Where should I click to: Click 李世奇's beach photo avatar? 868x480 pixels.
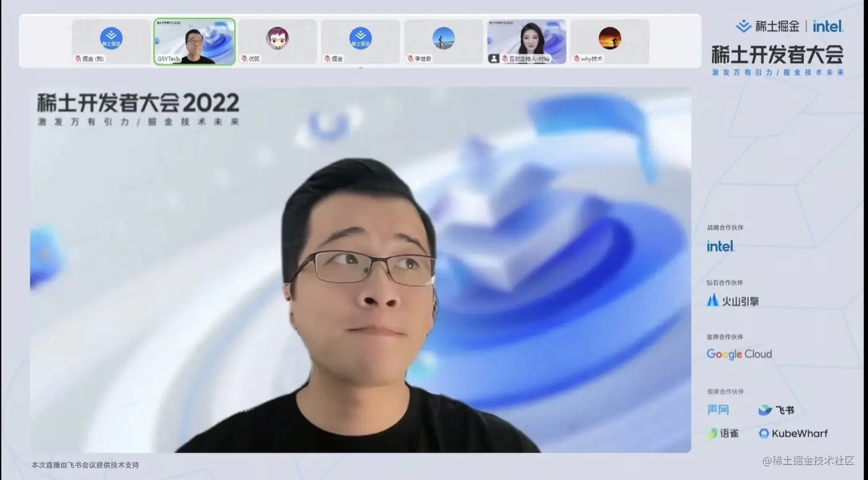tap(444, 38)
